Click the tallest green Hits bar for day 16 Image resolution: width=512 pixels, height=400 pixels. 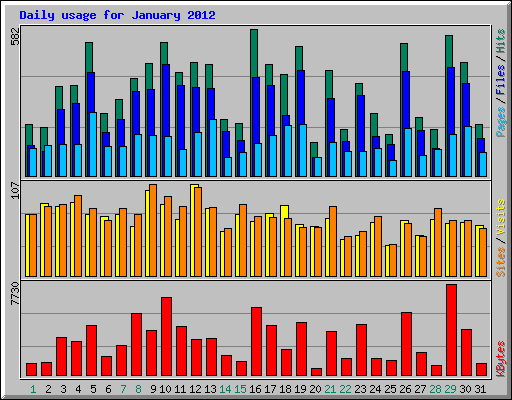(254, 53)
